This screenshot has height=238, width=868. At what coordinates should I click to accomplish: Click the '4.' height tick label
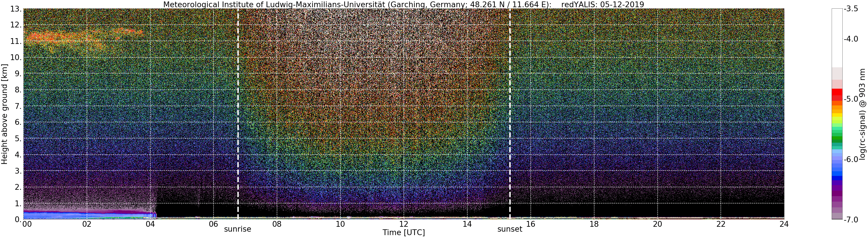click(18, 155)
